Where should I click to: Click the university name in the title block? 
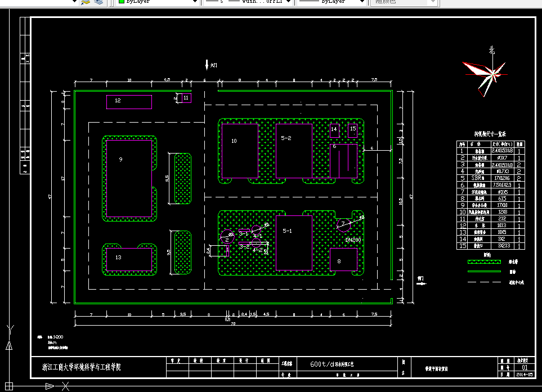[x=81, y=367]
